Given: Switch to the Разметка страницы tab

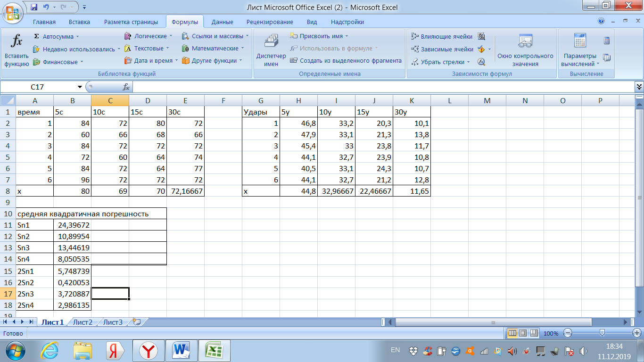Looking at the screenshot, I should [131, 22].
